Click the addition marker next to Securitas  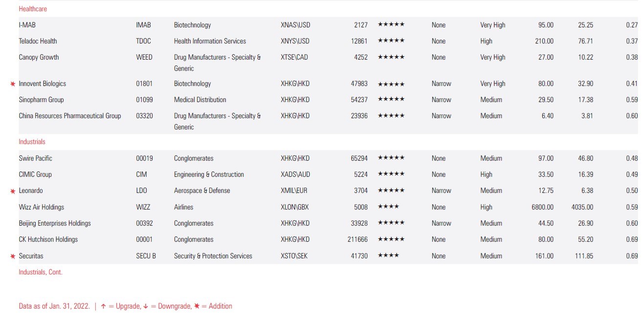coord(13,256)
